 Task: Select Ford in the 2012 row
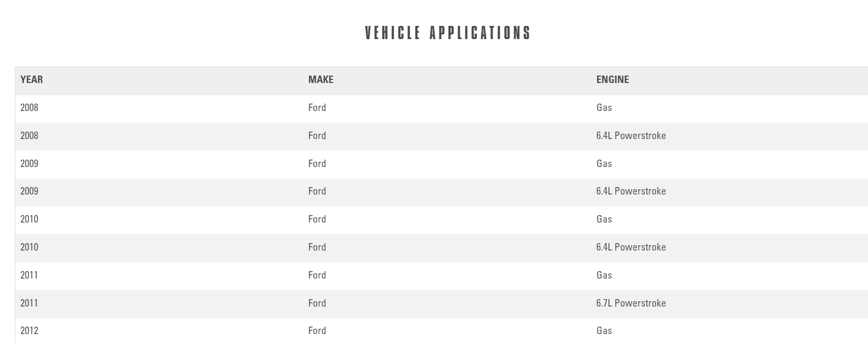point(317,331)
